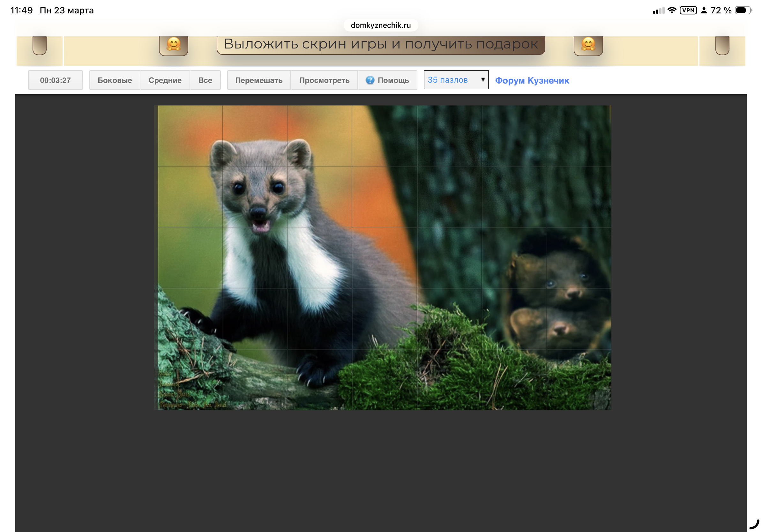
Task: Show Все puzzle pieces
Action: tap(205, 80)
